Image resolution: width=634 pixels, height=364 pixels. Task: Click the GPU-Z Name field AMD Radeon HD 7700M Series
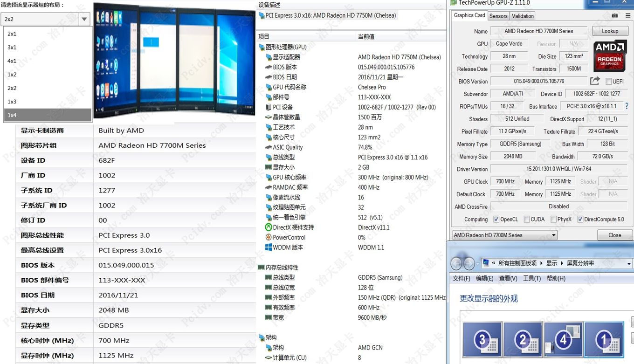(539, 31)
